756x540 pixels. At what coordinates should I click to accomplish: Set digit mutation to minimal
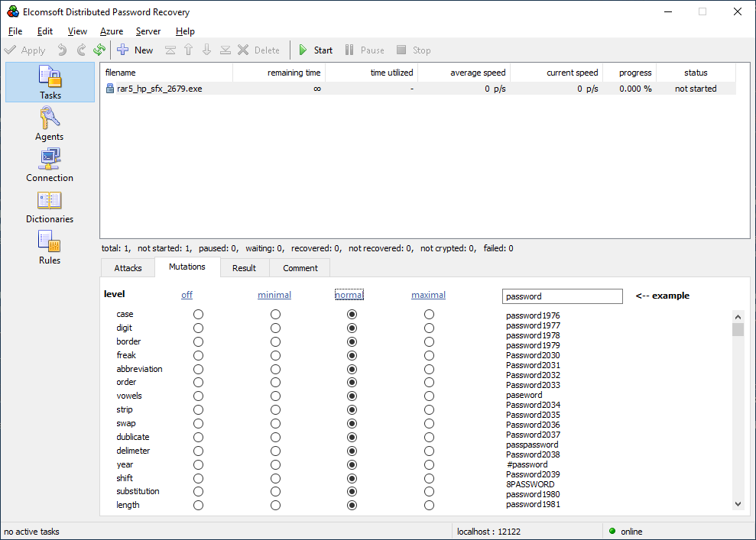275,328
